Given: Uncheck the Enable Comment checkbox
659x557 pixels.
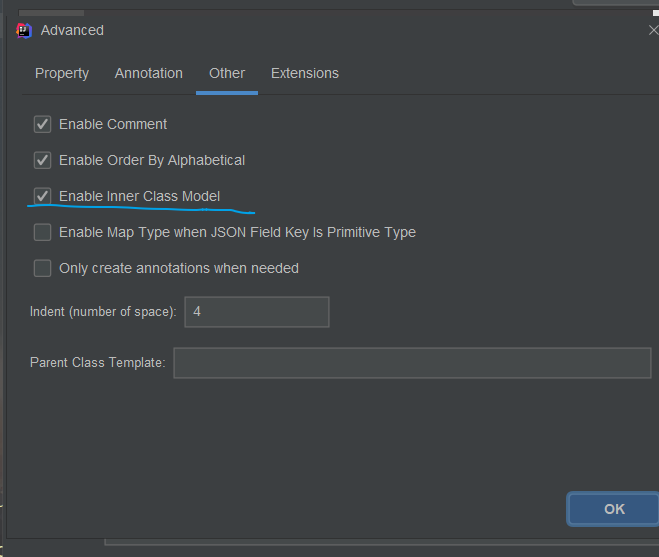Looking at the screenshot, I should (x=42, y=124).
